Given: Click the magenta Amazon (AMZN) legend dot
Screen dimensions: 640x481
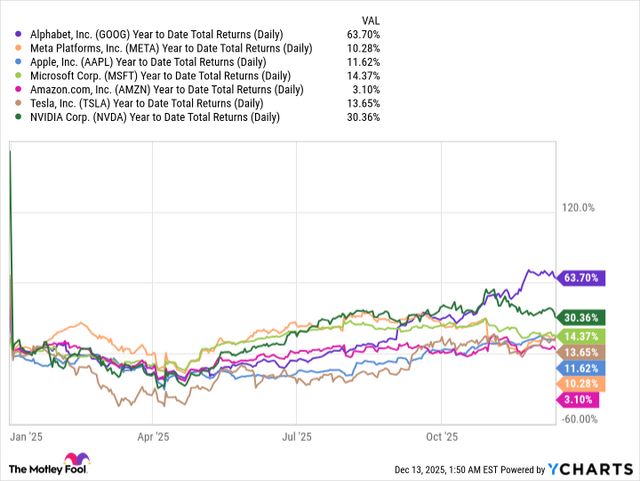Looking at the screenshot, I should [19, 89].
